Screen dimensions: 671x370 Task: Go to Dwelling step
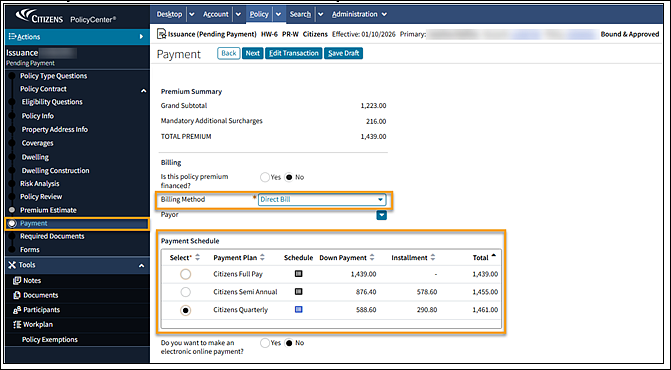[x=35, y=157]
